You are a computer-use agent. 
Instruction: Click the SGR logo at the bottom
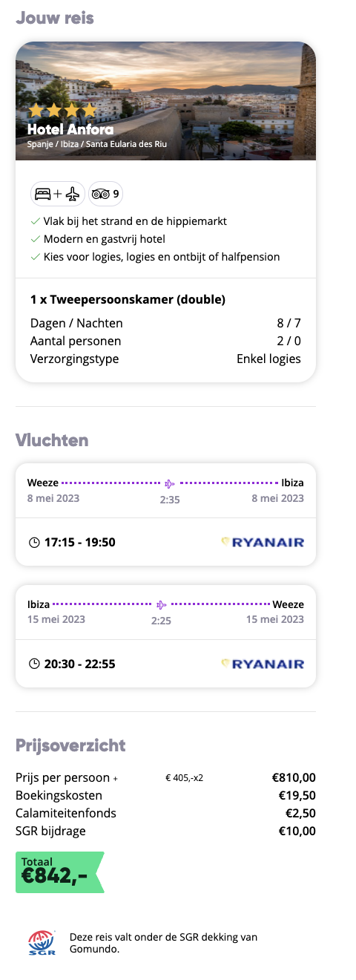[42, 942]
